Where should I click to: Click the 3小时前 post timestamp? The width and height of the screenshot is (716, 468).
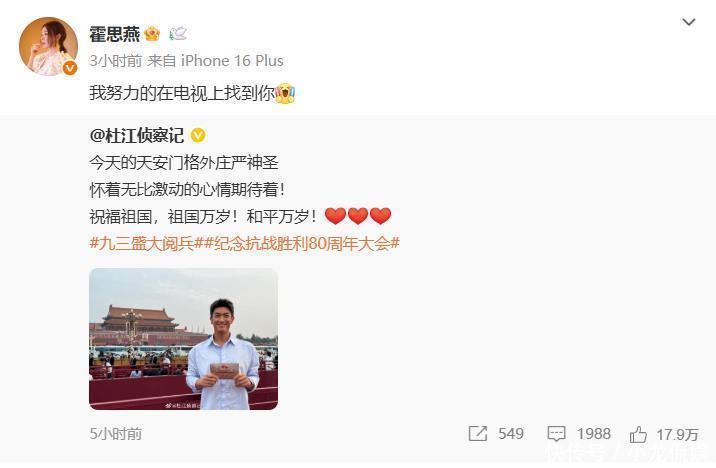tap(116, 61)
